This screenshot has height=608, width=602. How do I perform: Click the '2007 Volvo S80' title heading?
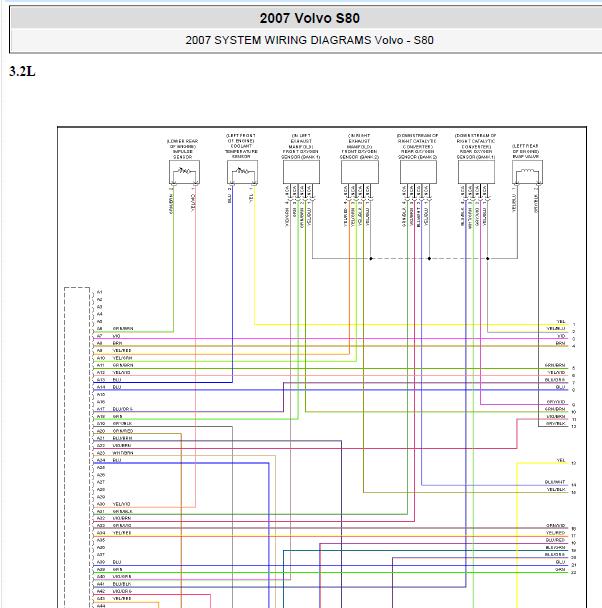coord(309,18)
